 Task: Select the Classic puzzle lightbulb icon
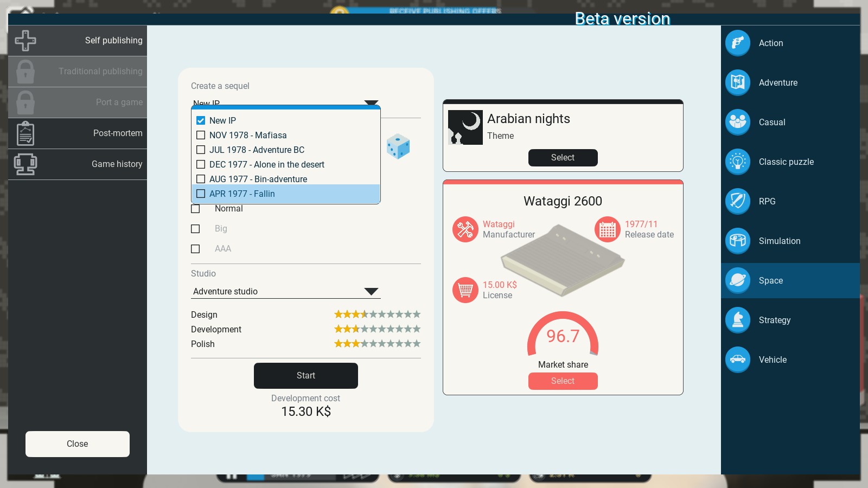[738, 162]
